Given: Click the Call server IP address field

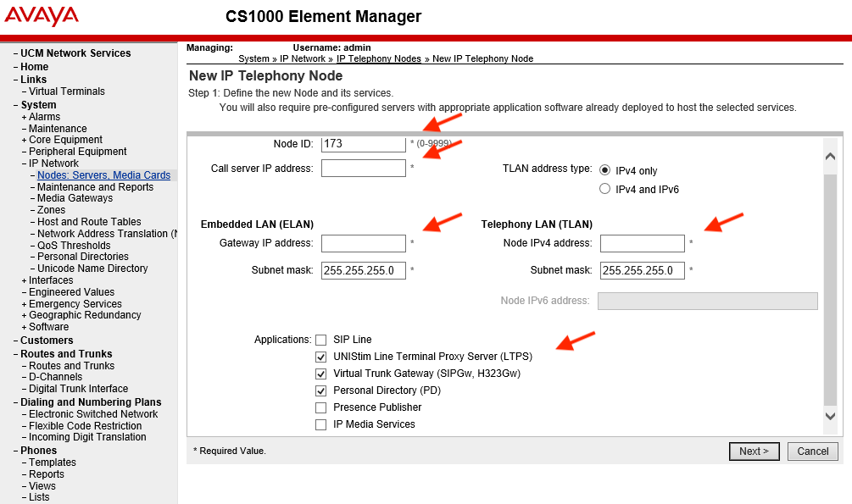Looking at the screenshot, I should coord(364,169).
